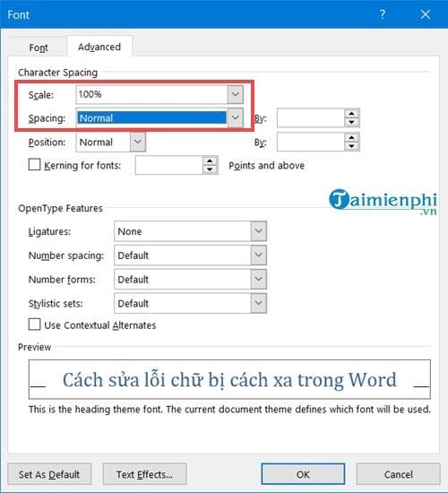Click the preview text sample
The image size is (448, 493).
(x=229, y=380)
